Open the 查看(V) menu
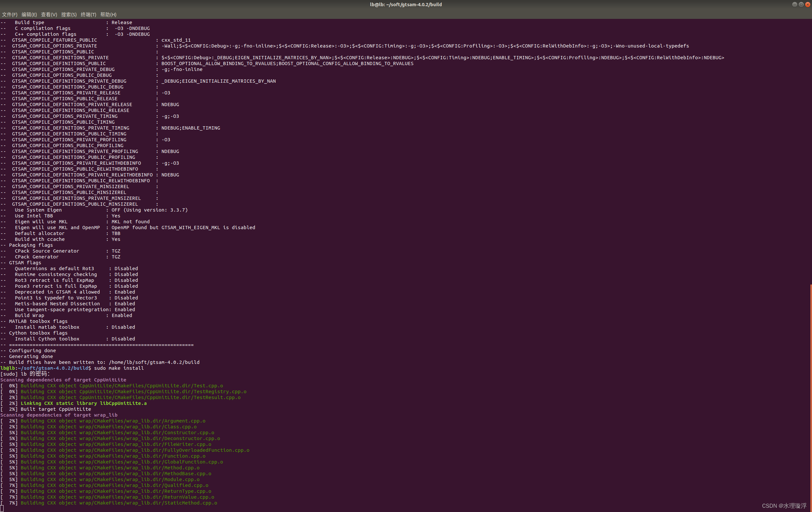The width and height of the screenshot is (812, 512). [x=49, y=15]
